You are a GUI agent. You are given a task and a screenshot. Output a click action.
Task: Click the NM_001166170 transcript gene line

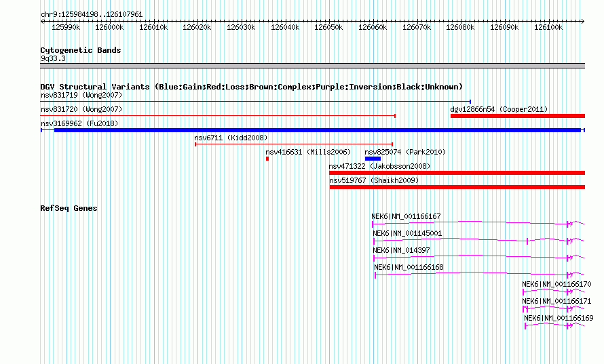pos(554,291)
